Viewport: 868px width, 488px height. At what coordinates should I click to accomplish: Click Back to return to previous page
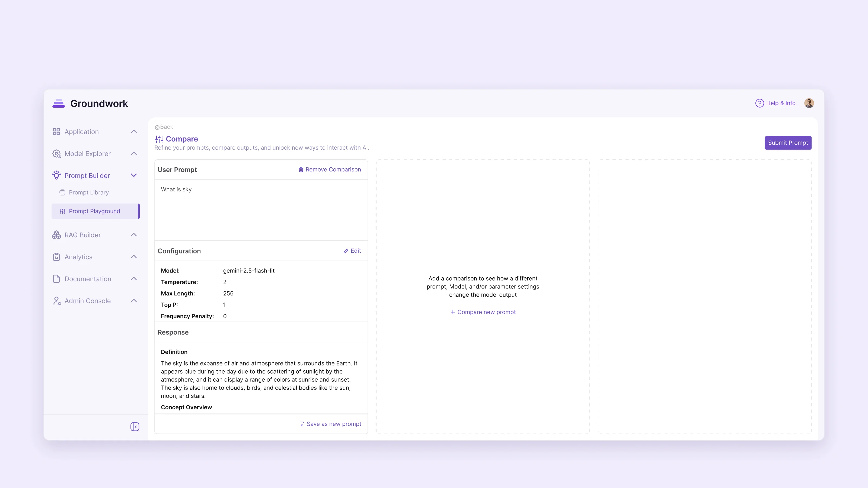tap(164, 127)
